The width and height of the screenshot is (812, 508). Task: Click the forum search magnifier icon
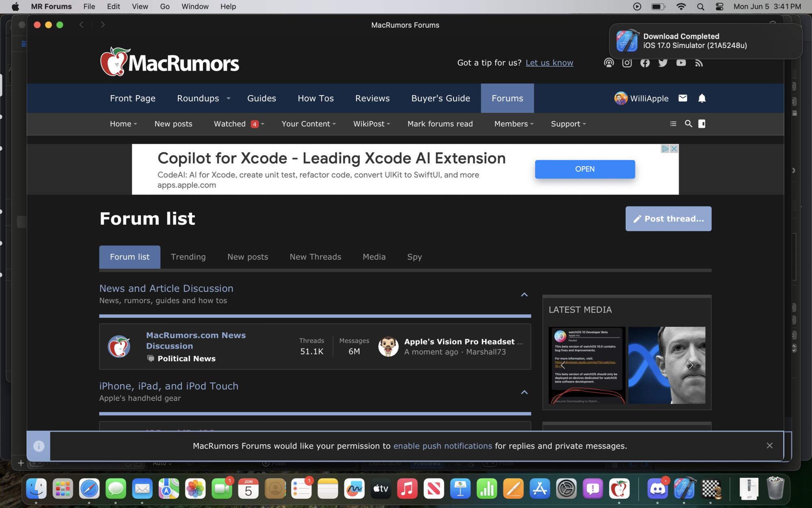pos(688,124)
